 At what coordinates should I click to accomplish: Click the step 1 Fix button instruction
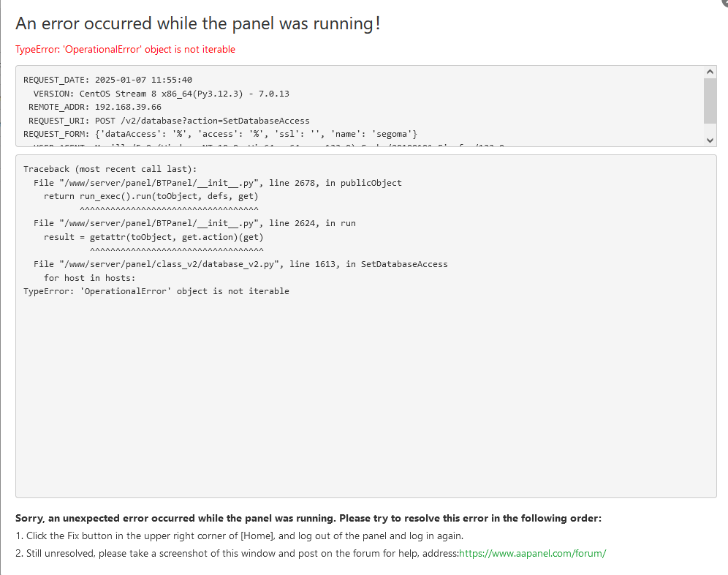239,535
